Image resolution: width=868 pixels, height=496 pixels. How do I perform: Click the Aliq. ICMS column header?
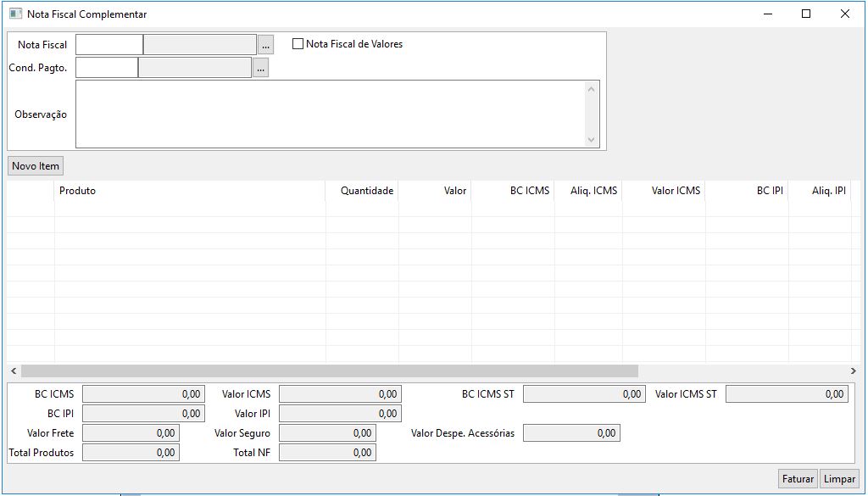588,191
